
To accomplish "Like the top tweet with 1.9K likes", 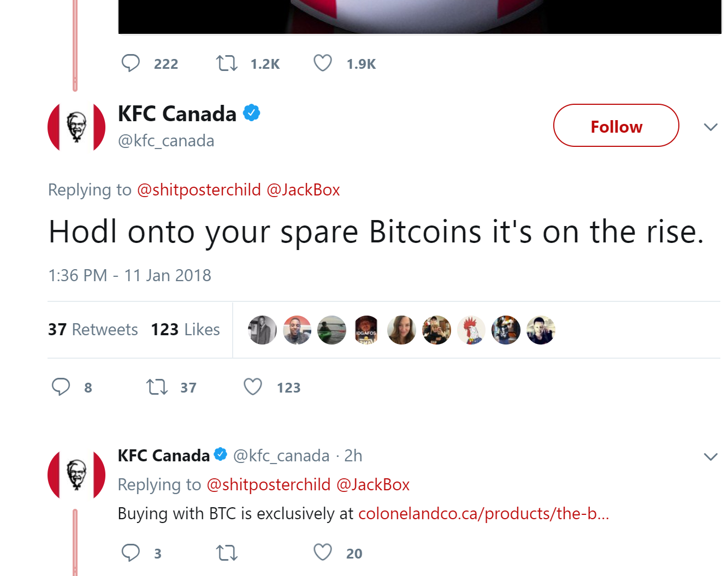I will (x=323, y=63).
